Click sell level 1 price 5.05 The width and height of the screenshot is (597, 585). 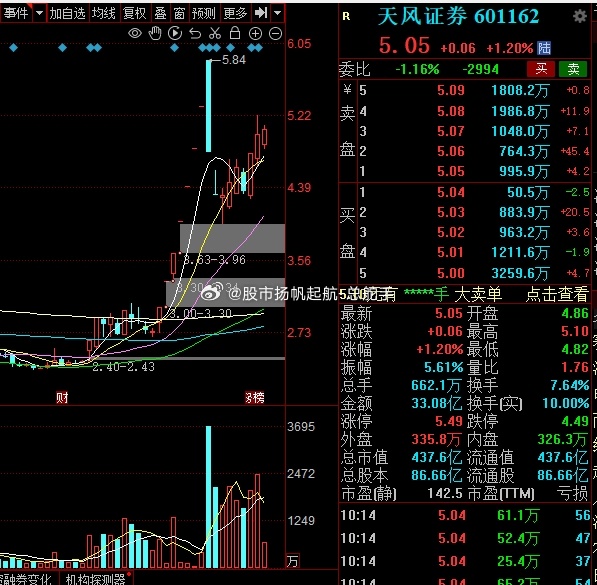click(x=451, y=171)
